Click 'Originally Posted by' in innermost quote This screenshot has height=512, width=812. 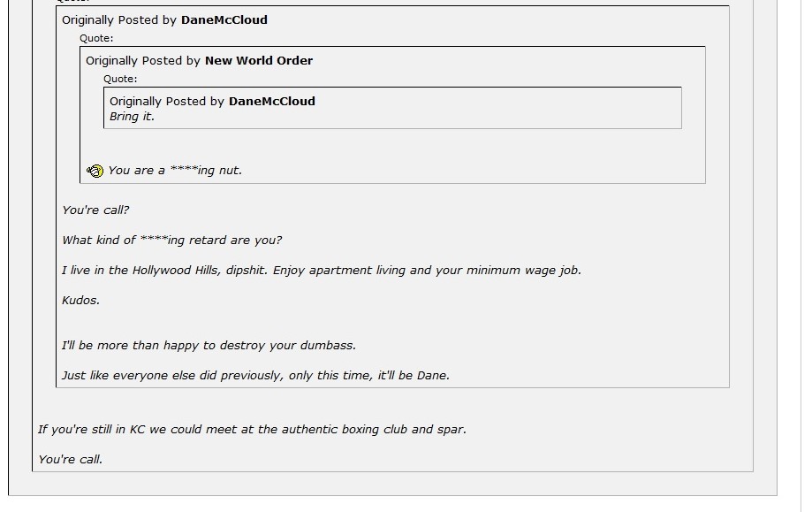[x=167, y=101]
